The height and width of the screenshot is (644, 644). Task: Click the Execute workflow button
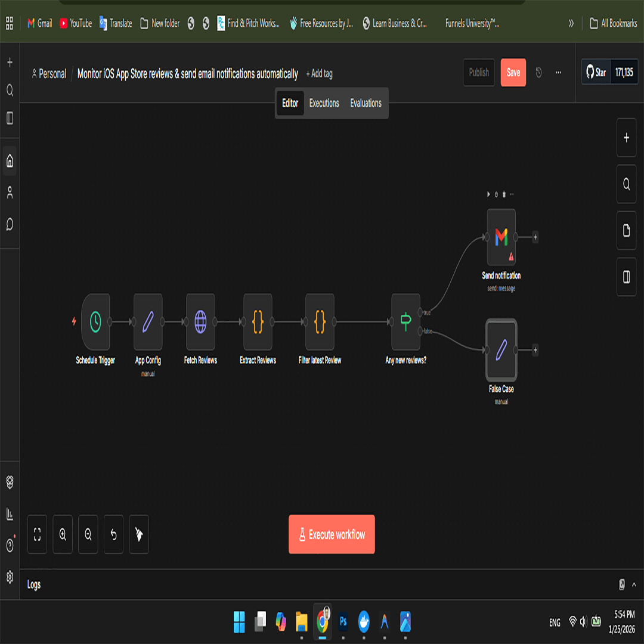coord(332,534)
